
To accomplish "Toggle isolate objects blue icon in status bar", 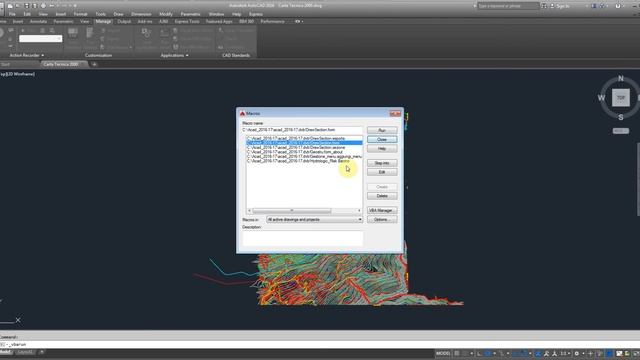I will click(609, 353).
